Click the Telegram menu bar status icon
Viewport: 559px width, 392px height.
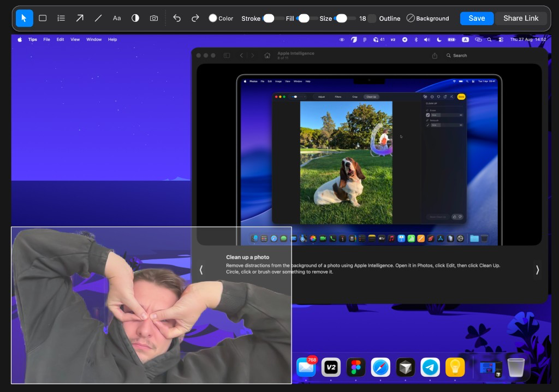coord(405,40)
